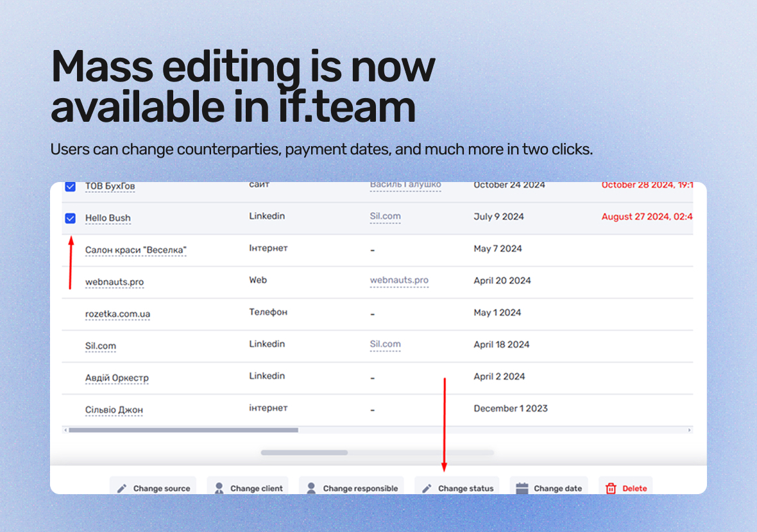Image resolution: width=757 pixels, height=532 pixels.
Task: Click the April 20 2024 date cell
Action: coord(502,281)
